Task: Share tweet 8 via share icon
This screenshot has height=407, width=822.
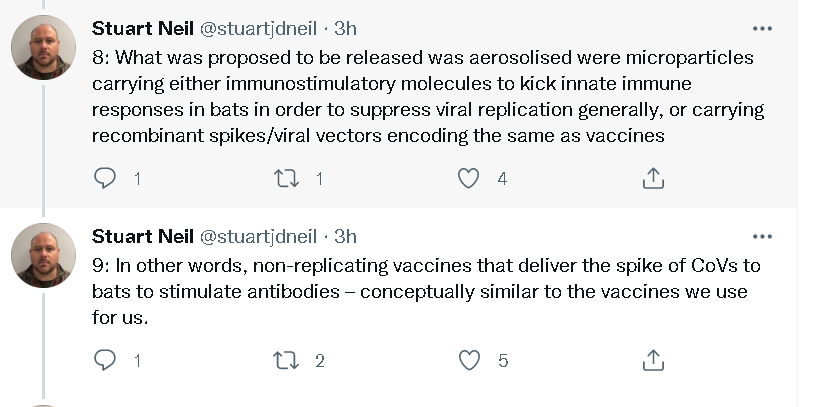Action: click(653, 178)
